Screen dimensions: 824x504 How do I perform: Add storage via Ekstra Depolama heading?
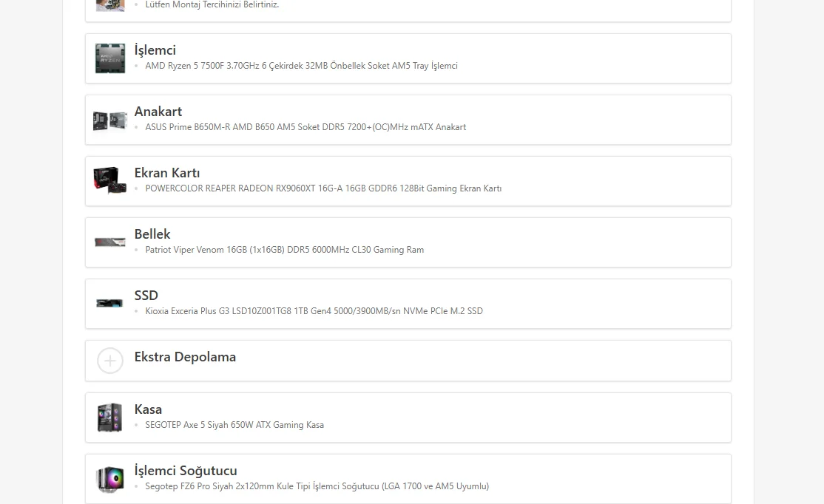point(185,357)
